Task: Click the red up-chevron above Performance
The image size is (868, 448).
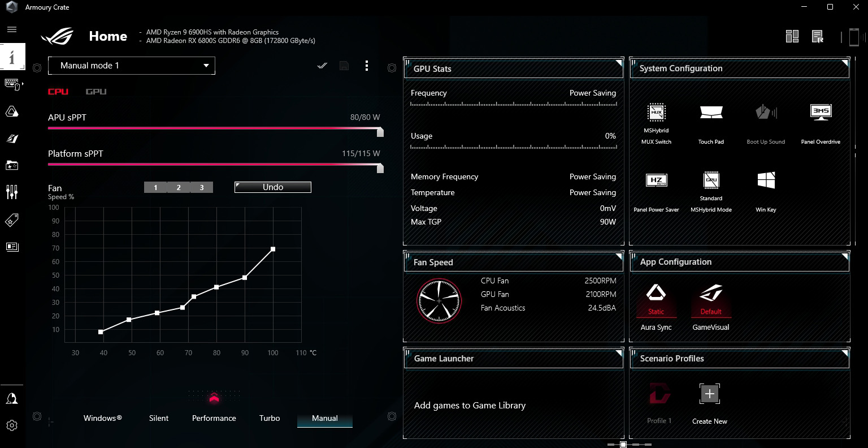Action: (x=214, y=398)
